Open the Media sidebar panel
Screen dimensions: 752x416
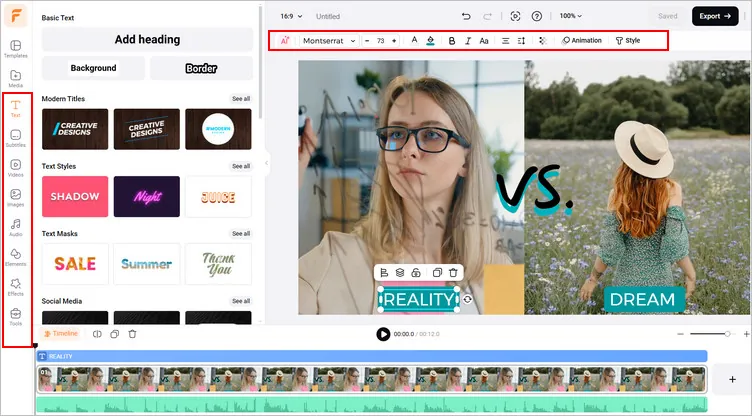coord(15,79)
